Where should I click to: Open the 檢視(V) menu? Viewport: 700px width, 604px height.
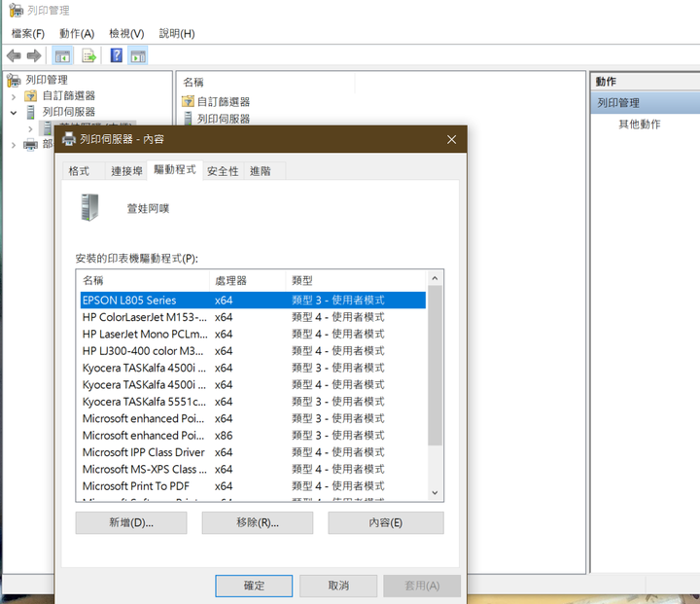pyautogui.click(x=126, y=33)
